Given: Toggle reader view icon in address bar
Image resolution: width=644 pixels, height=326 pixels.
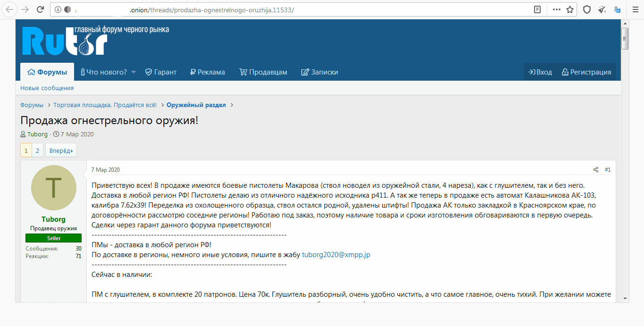Looking at the screenshot, I should [x=537, y=9].
